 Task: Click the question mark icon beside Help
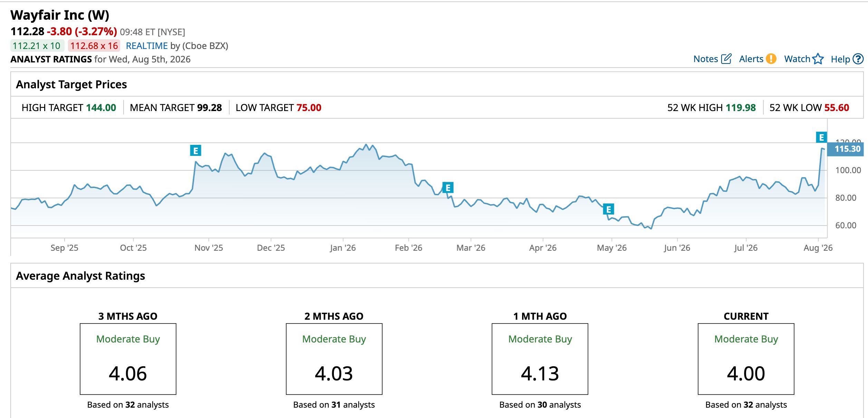858,59
